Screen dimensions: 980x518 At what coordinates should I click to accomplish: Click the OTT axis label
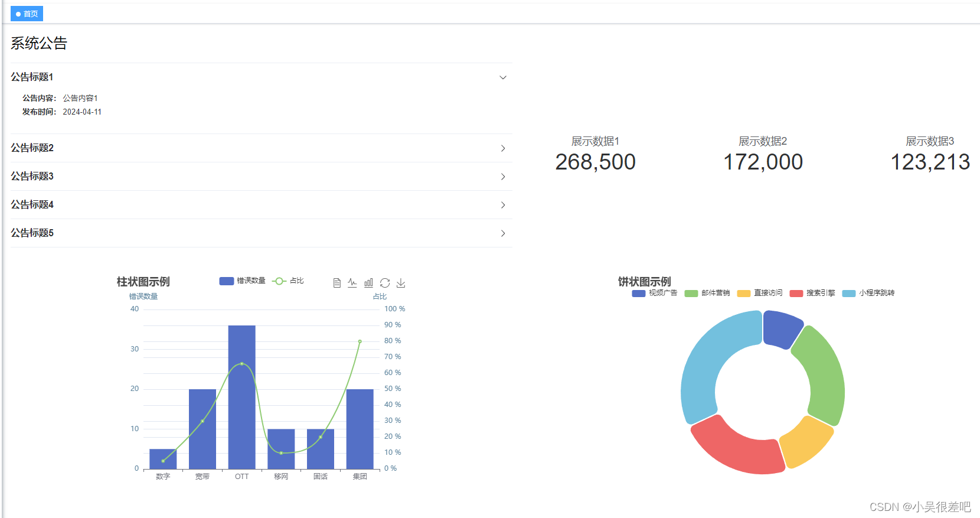tap(242, 477)
